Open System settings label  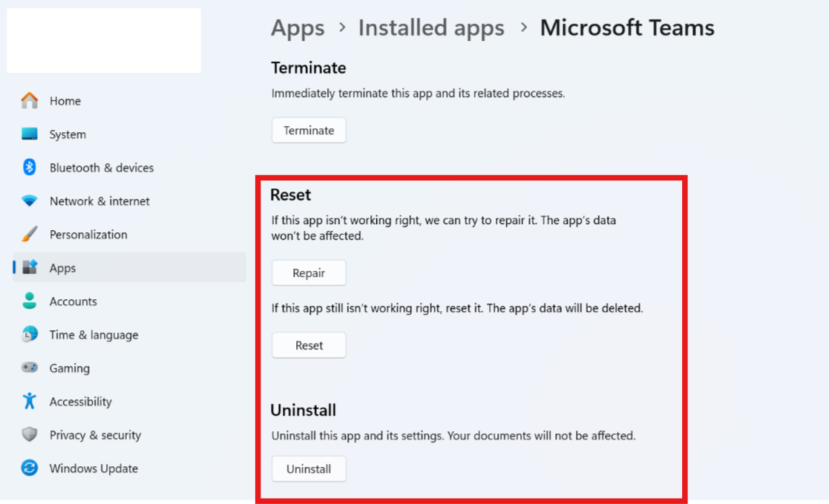click(68, 134)
